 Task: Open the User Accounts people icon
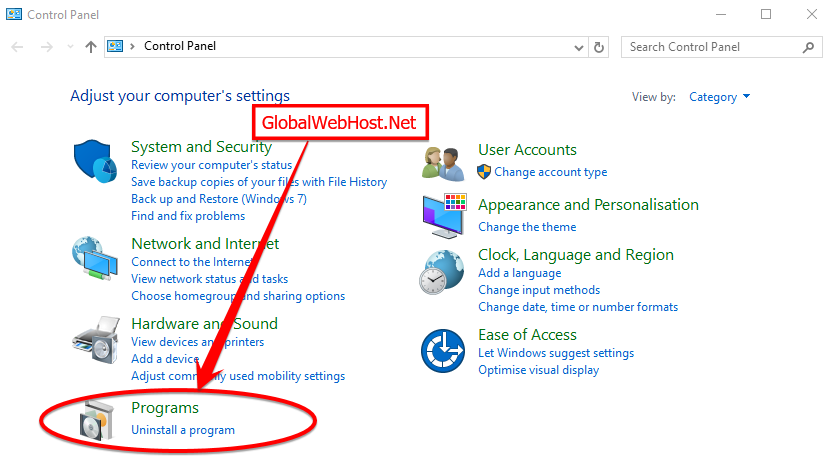tap(443, 164)
